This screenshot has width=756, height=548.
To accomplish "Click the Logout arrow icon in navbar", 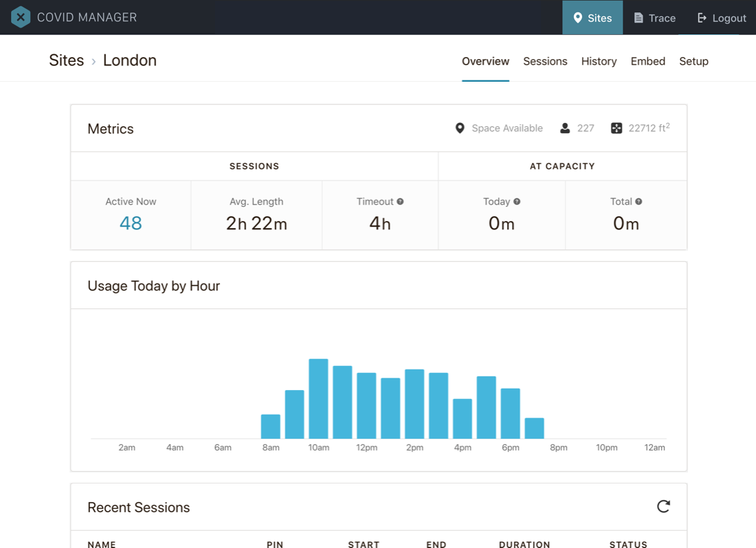I will [702, 18].
